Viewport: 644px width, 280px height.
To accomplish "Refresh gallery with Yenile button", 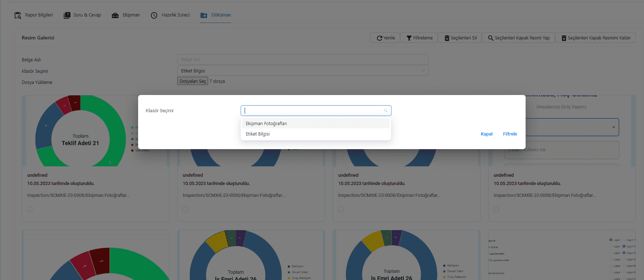I will (385, 38).
